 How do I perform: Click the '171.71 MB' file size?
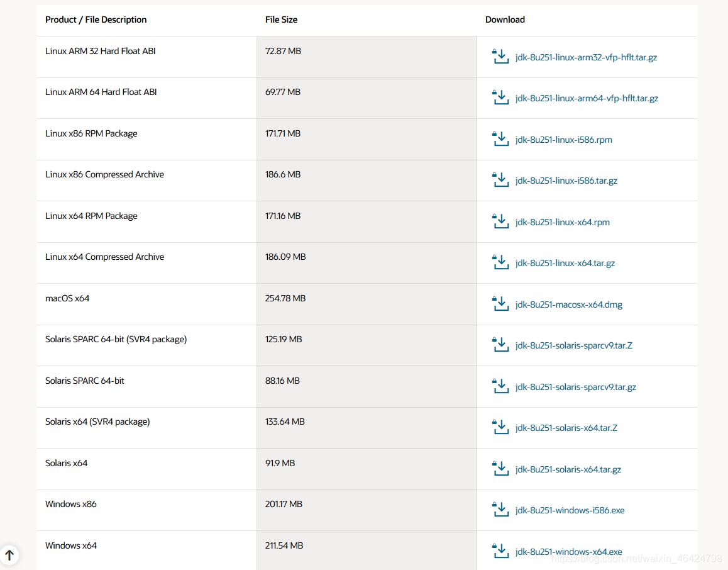283,134
